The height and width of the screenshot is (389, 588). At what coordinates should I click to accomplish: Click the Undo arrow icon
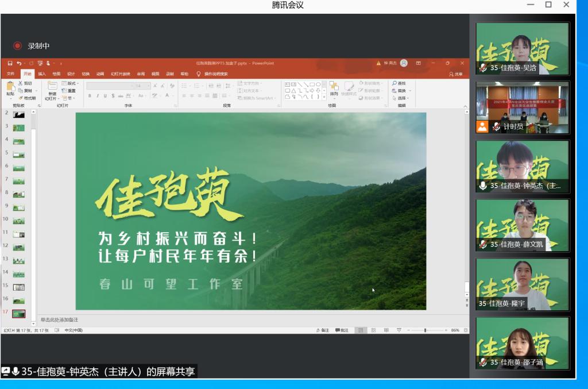(x=19, y=63)
